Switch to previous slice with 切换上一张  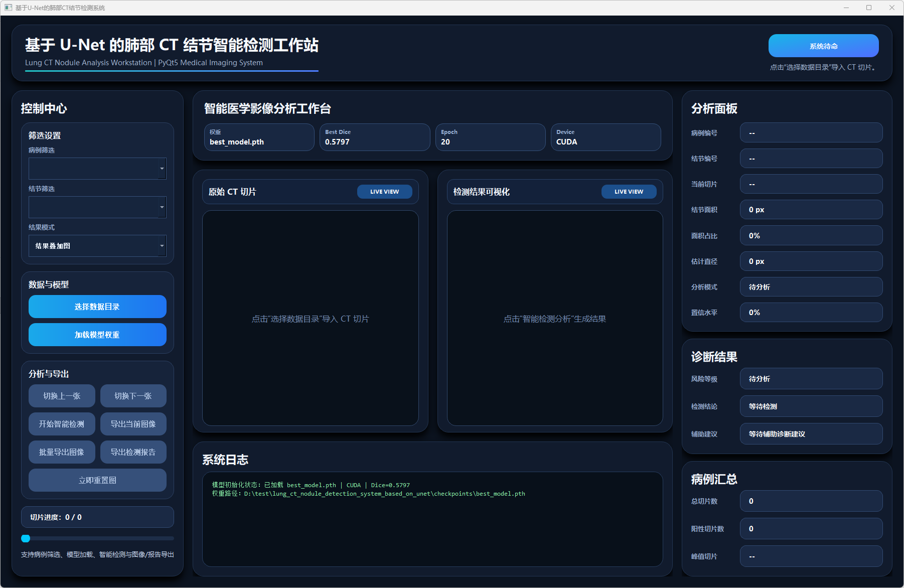click(x=62, y=396)
